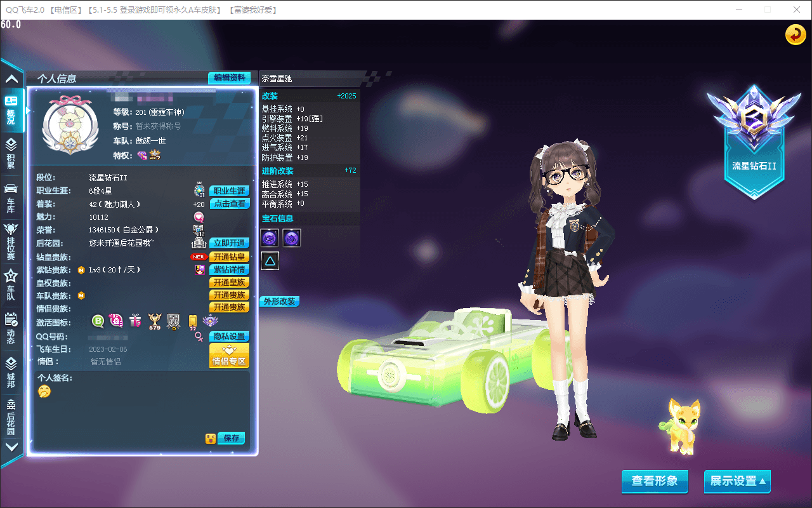Click 开通贵族 in the 车队贵族 row

[x=229, y=295]
